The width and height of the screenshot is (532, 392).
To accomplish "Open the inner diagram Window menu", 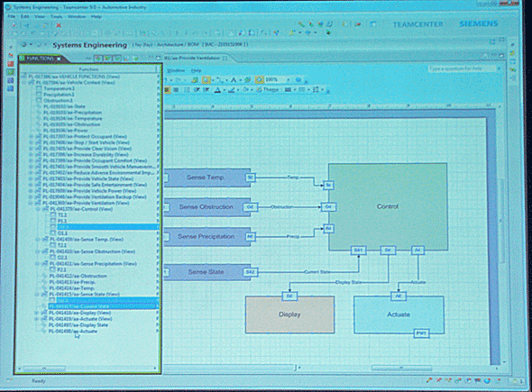I will coord(176,70).
